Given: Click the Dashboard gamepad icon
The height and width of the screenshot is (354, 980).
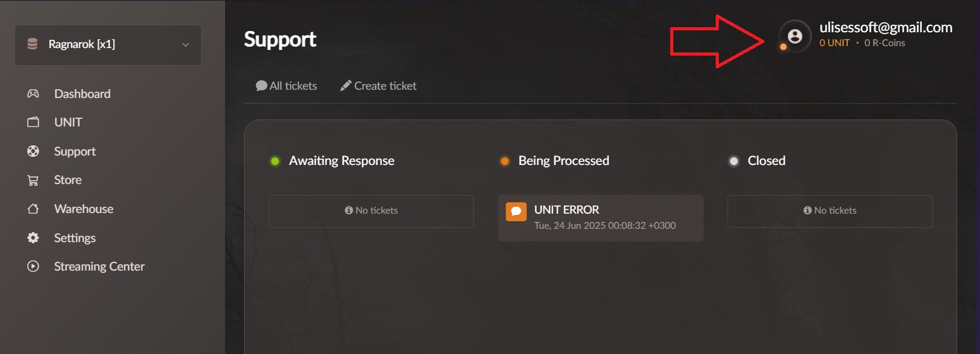Looking at the screenshot, I should tap(33, 94).
